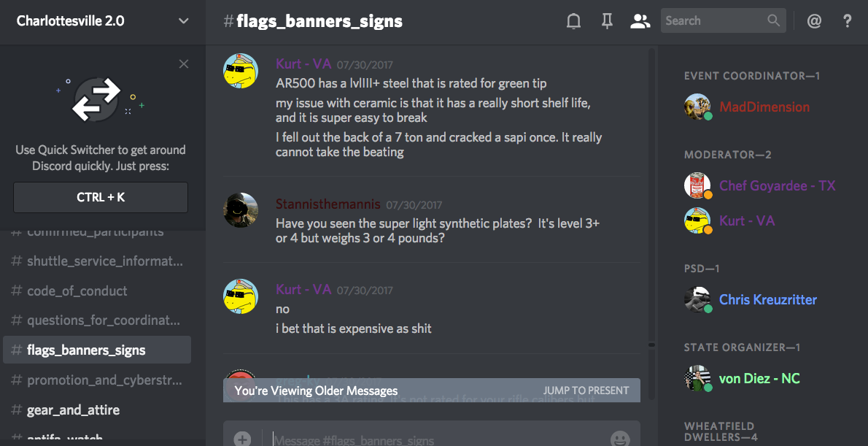Dismiss the Quick Switcher tip
The width and height of the screenshot is (868, 446).
tap(184, 64)
